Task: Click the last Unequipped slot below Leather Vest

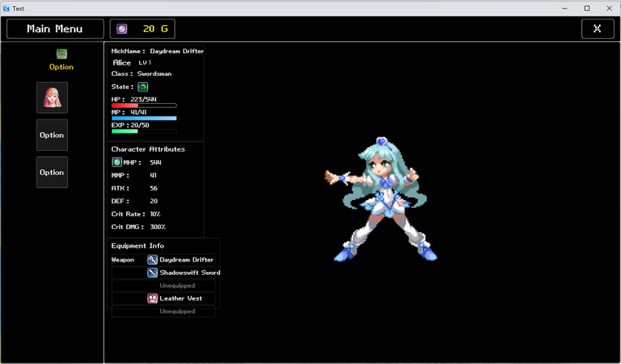Action: point(163,312)
